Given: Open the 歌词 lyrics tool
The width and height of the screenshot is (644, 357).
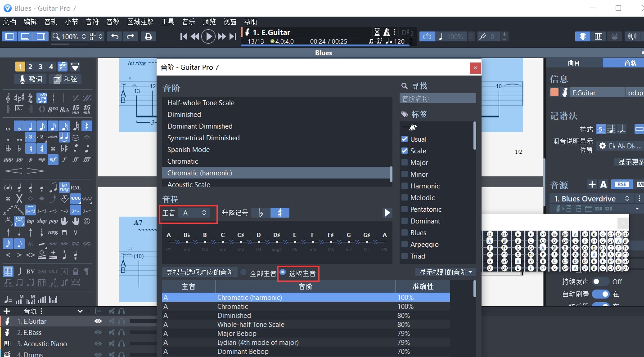Looking at the screenshot, I should pyautogui.click(x=30, y=79).
